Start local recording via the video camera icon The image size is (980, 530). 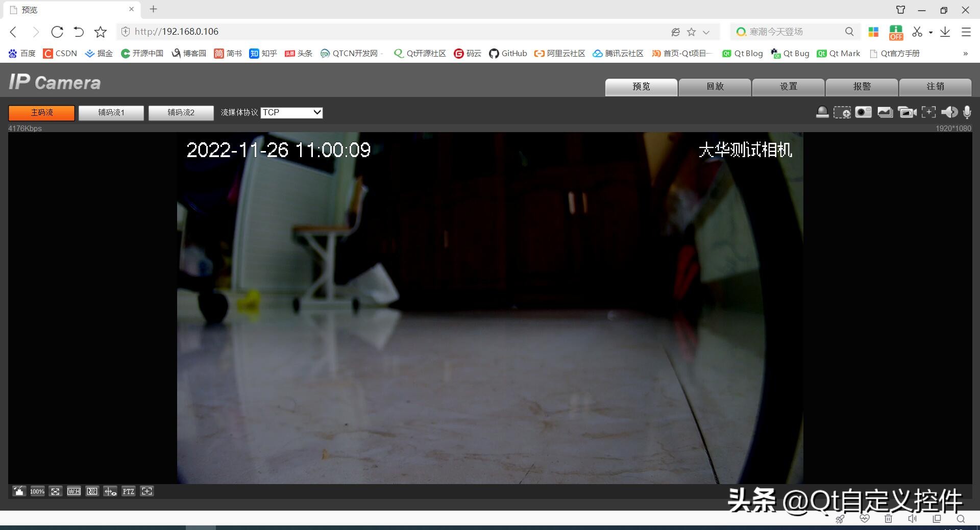pyautogui.click(x=908, y=112)
